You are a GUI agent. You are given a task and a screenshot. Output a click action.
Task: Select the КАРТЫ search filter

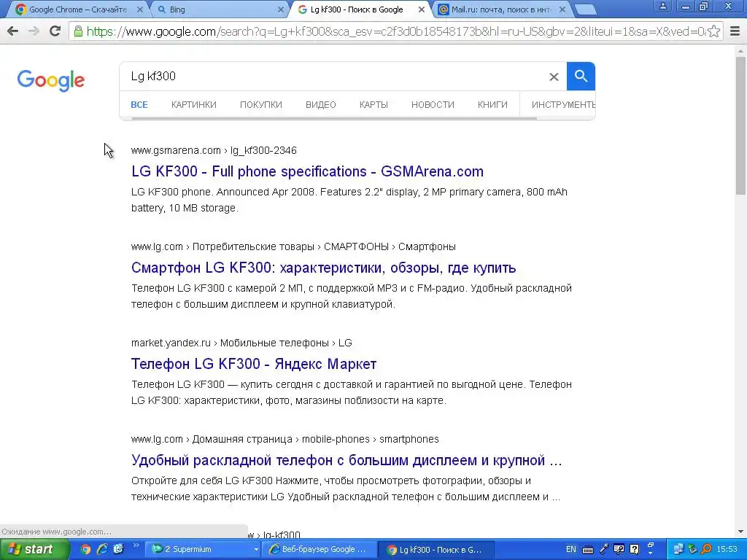coord(374,105)
